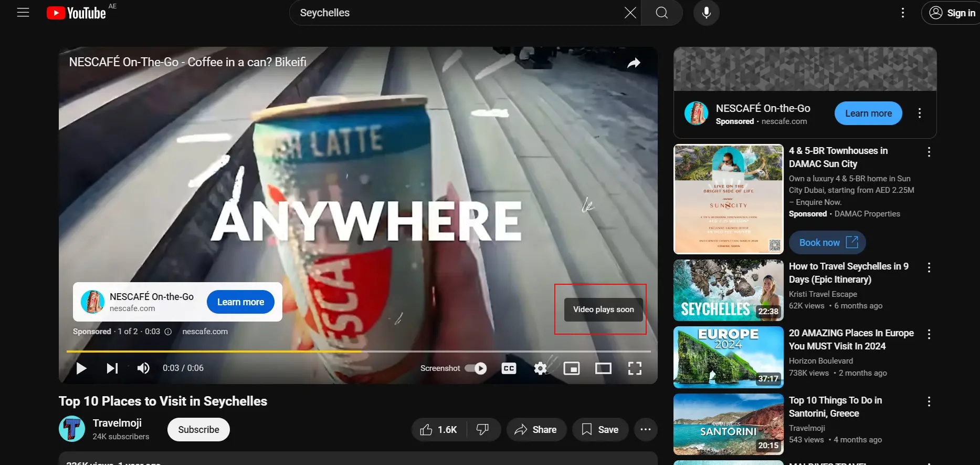Toggle the Screenshot autoplay switch
This screenshot has width=980, height=465.
coord(476,368)
